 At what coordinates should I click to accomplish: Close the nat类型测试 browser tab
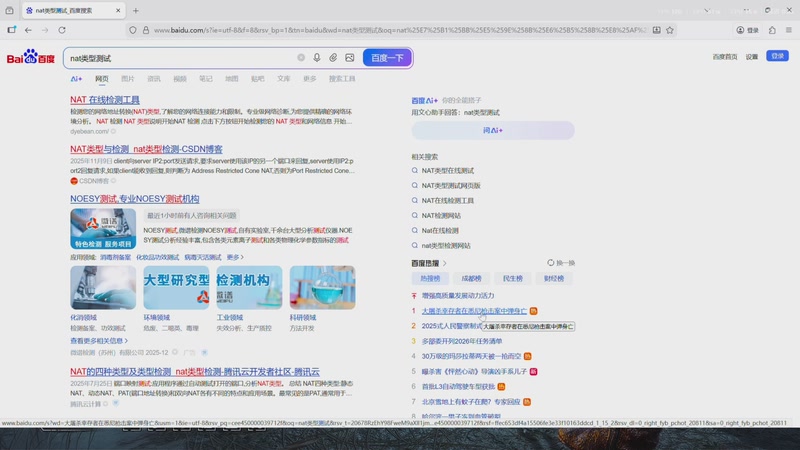point(118,10)
